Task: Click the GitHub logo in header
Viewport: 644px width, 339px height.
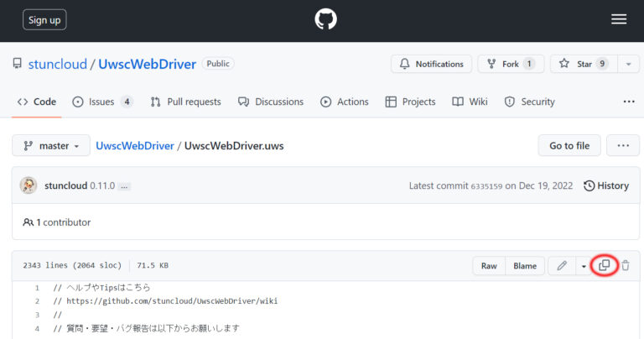Action: [325, 19]
